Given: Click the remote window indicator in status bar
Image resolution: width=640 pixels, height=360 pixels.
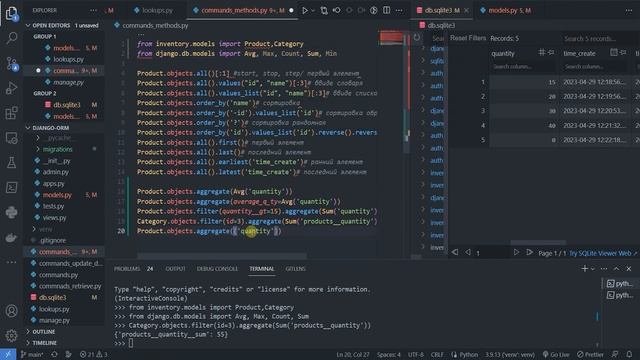Looking at the screenshot, I should (x=8, y=354).
